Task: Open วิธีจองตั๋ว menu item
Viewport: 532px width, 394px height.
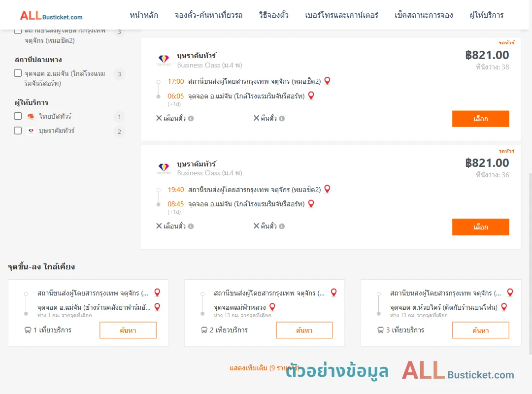Action: click(273, 15)
